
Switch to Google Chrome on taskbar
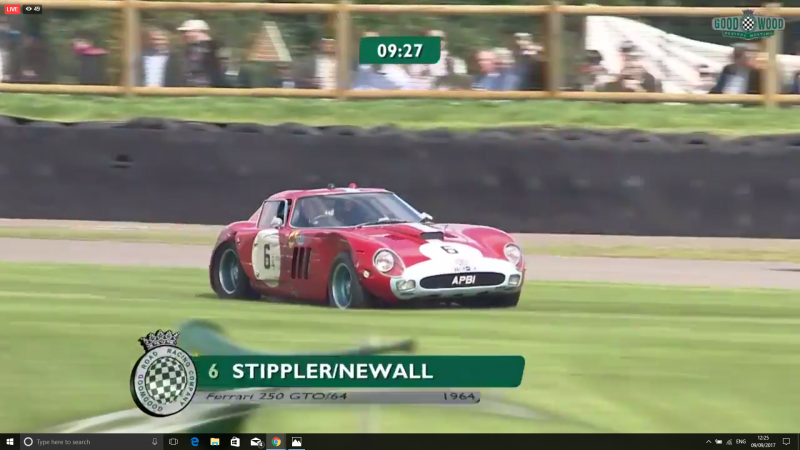(x=276, y=441)
